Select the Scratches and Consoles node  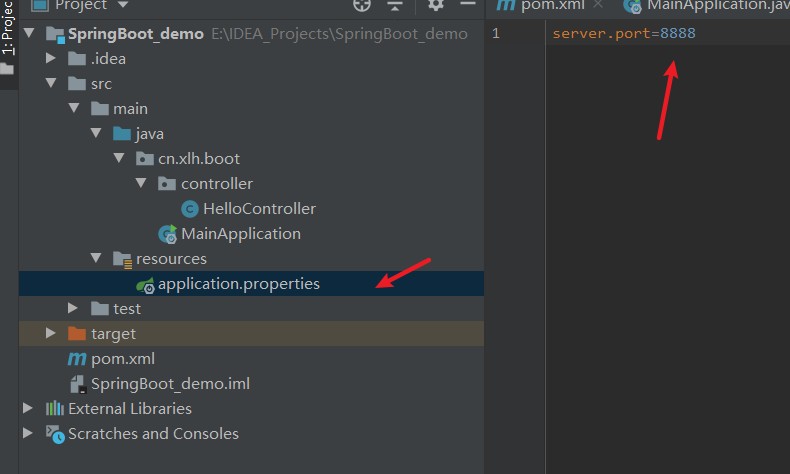[153, 434]
